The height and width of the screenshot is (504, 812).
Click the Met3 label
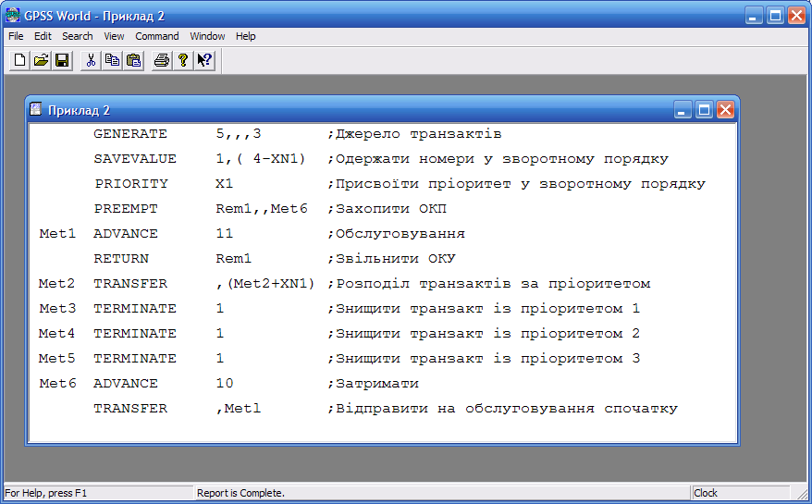pos(57,308)
